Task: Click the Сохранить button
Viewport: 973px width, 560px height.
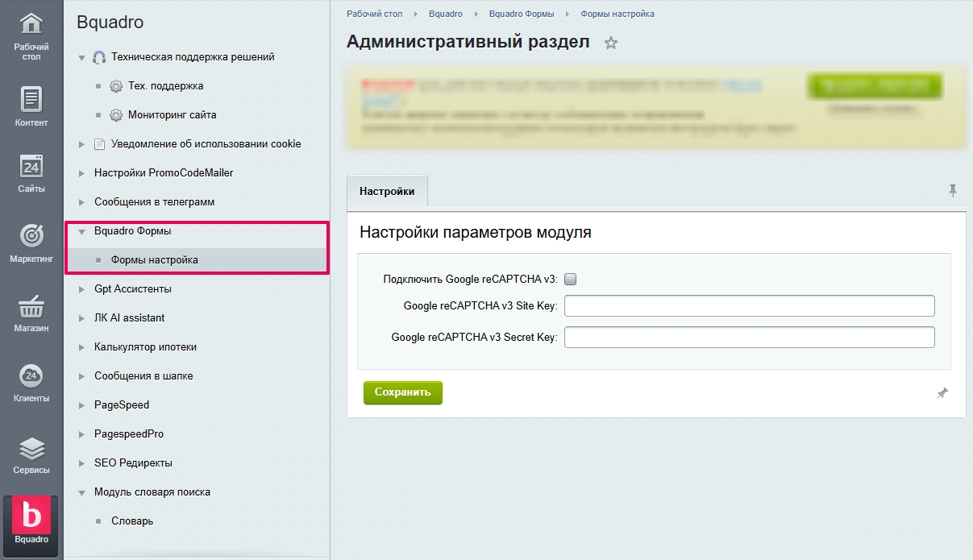Action: point(402,392)
